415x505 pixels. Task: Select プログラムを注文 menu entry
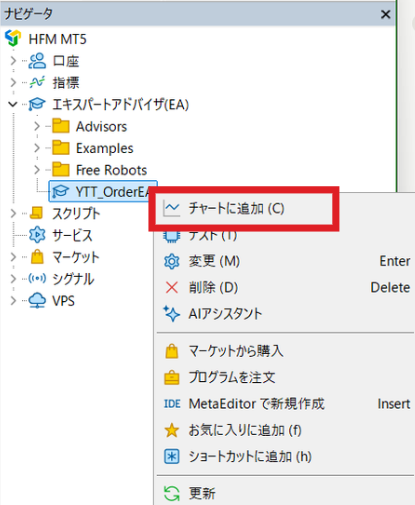pyautogui.click(x=285, y=378)
